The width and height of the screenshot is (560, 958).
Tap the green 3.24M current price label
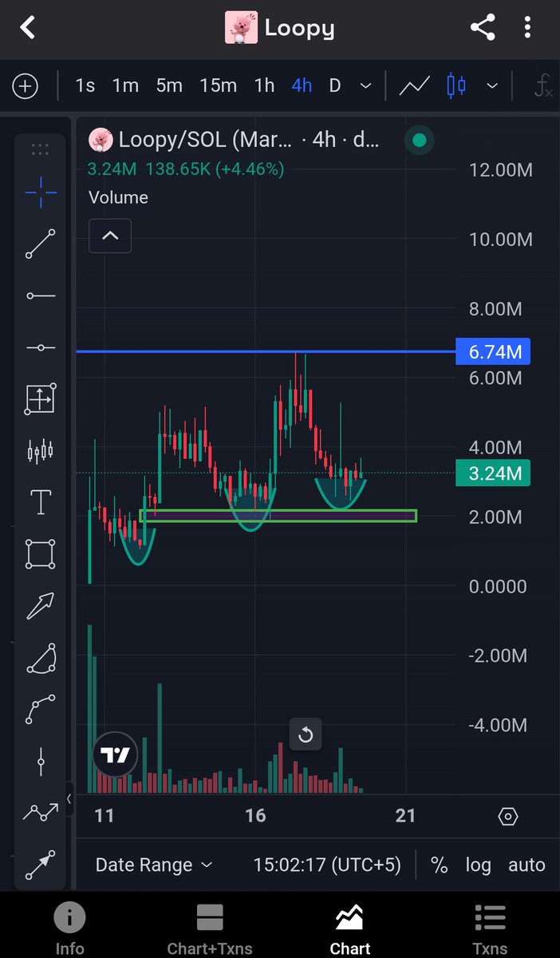[493, 473]
